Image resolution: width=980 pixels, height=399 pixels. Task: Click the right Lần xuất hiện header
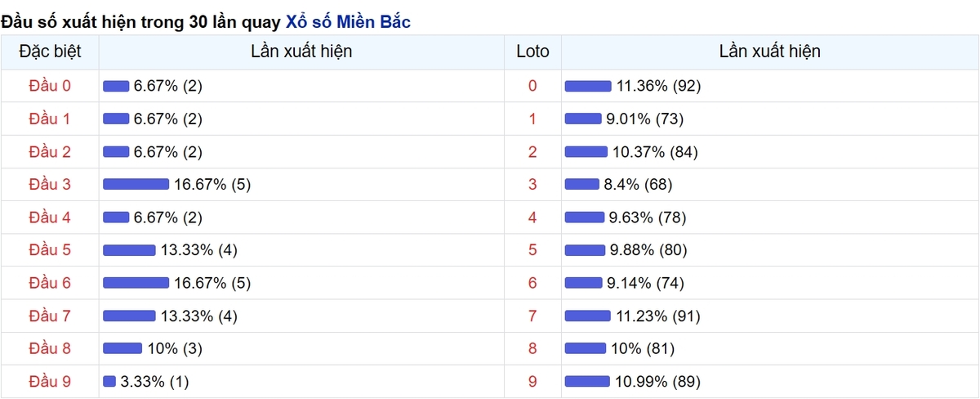click(770, 52)
